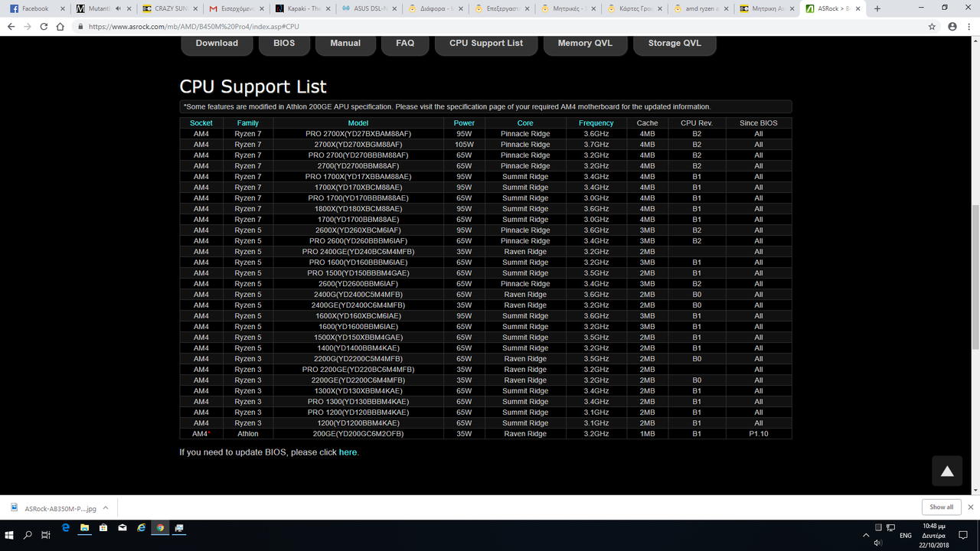This screenshot has height=551, width=980.
Task: Click the Since BIOS column header
Action: (x=758, y=123)
